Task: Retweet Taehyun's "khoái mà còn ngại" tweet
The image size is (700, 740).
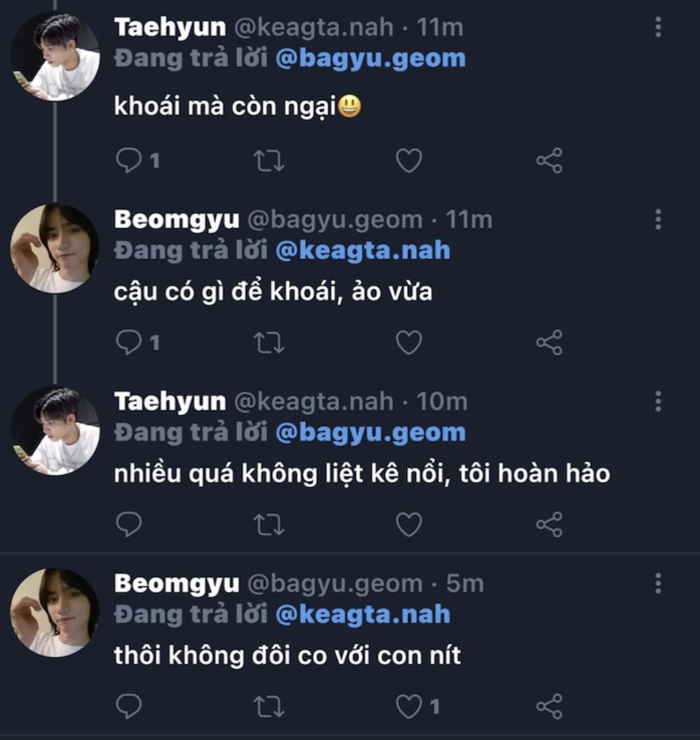Action: pos(269,160)
